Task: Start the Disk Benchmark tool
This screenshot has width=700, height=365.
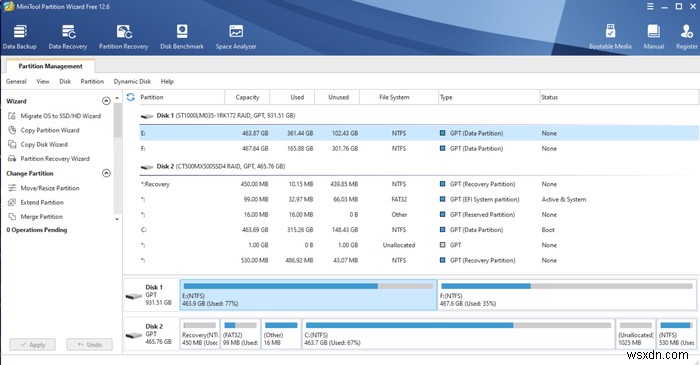Action: coord(182,37)
